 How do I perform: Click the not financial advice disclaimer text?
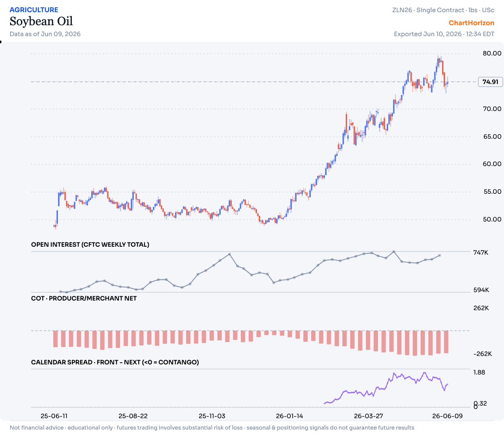point(212,428)
